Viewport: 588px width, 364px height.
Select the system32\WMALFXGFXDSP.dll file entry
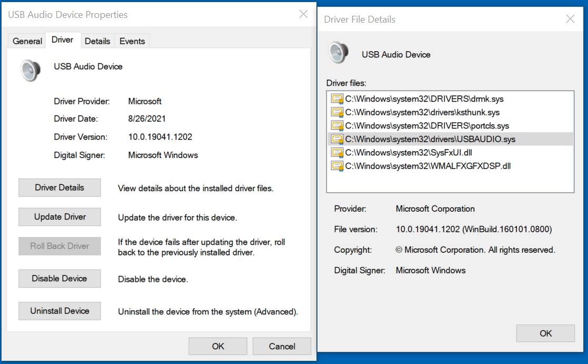pyautogui.click(x=450, y=166)
